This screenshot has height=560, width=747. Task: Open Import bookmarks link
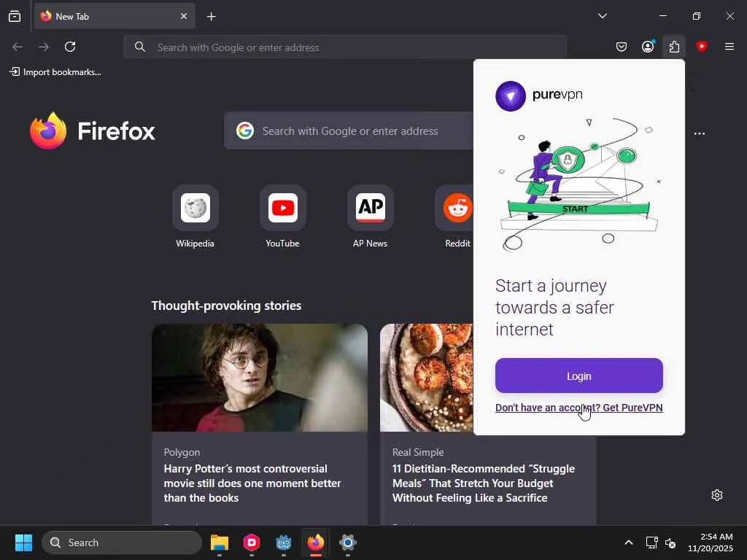[55, 72]
